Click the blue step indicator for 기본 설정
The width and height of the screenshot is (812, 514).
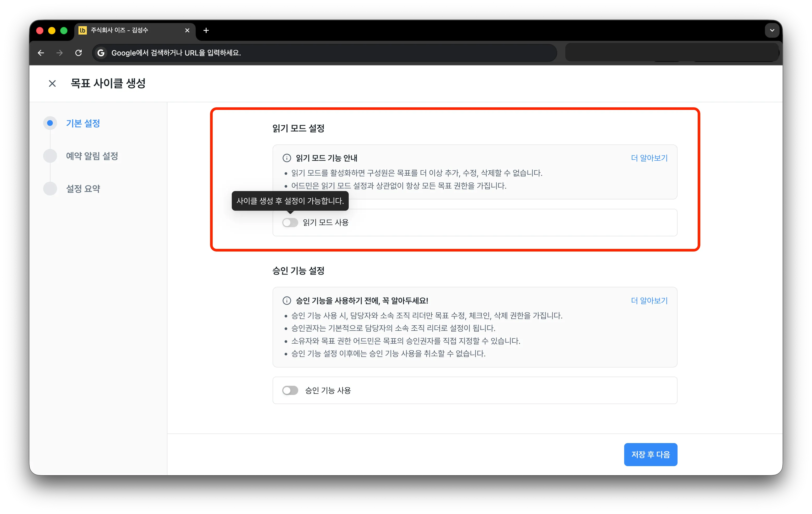coord(50,123)
